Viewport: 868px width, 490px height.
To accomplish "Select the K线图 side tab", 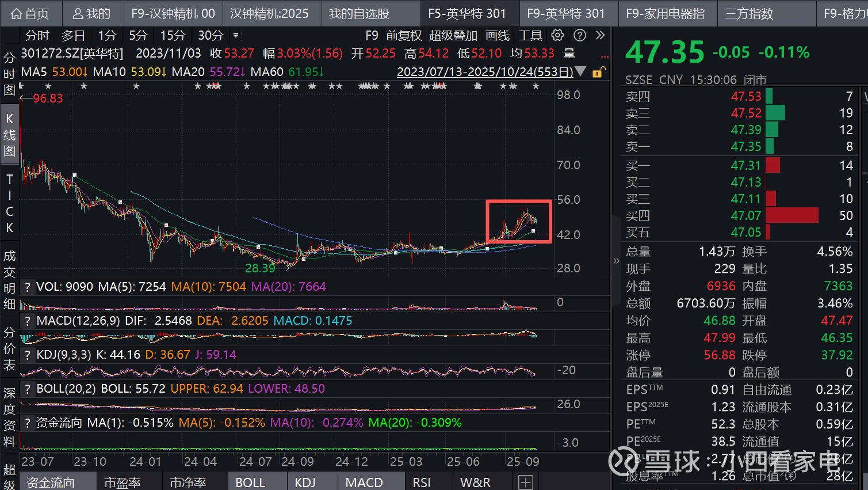I will coord(9,135).
